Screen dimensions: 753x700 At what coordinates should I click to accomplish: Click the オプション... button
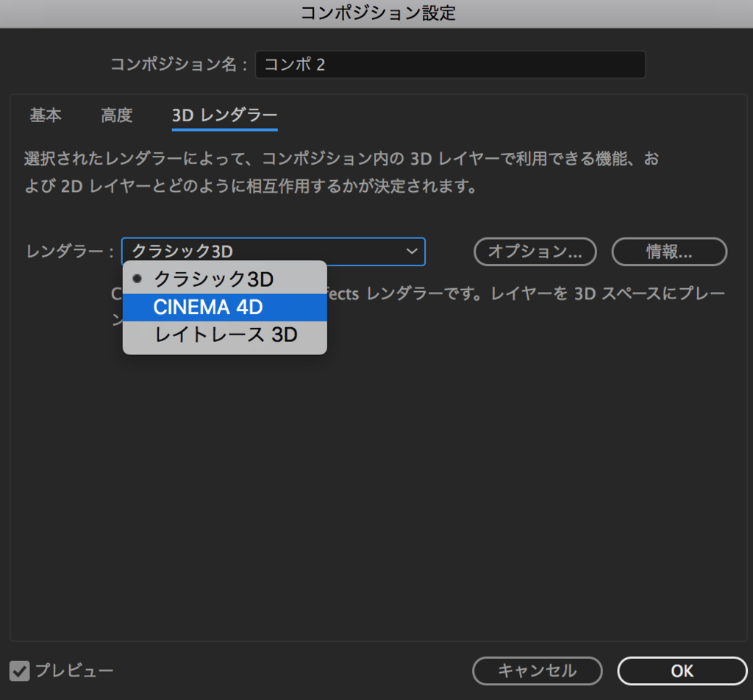pos(535,251)
